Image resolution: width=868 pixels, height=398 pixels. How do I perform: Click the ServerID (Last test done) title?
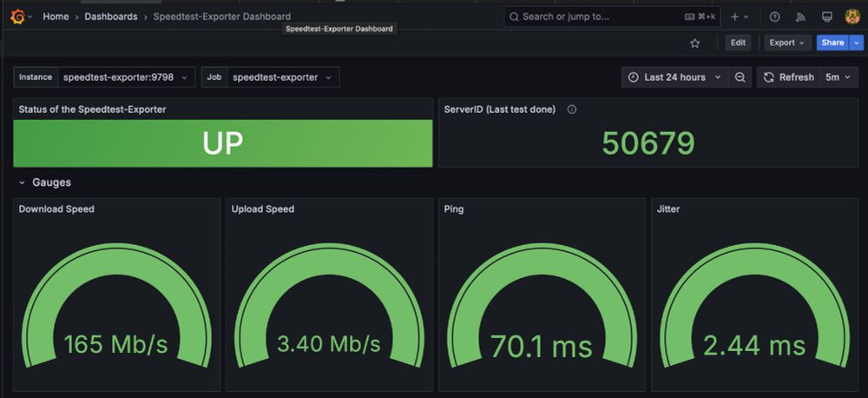(500, 109)
